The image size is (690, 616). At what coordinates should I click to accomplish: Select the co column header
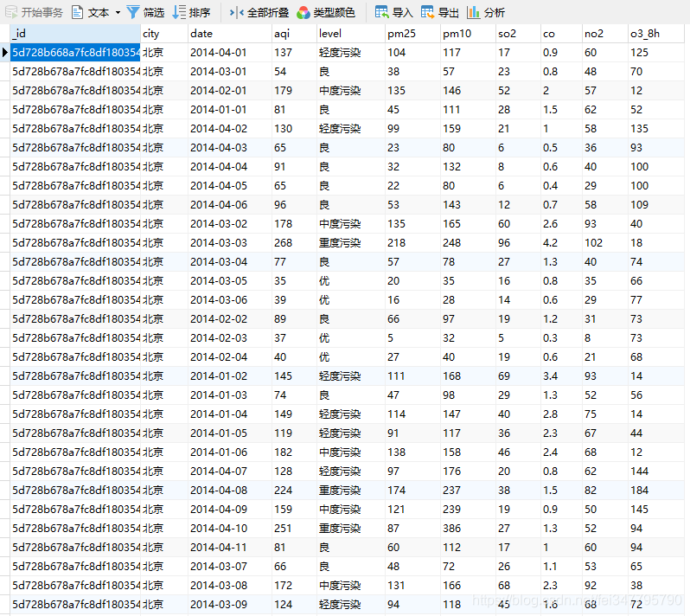561,34
